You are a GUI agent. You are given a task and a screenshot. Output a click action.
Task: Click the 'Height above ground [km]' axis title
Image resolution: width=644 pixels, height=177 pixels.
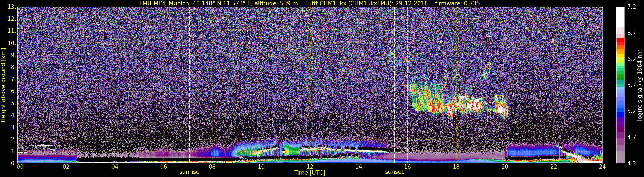(x=3, y=85)
